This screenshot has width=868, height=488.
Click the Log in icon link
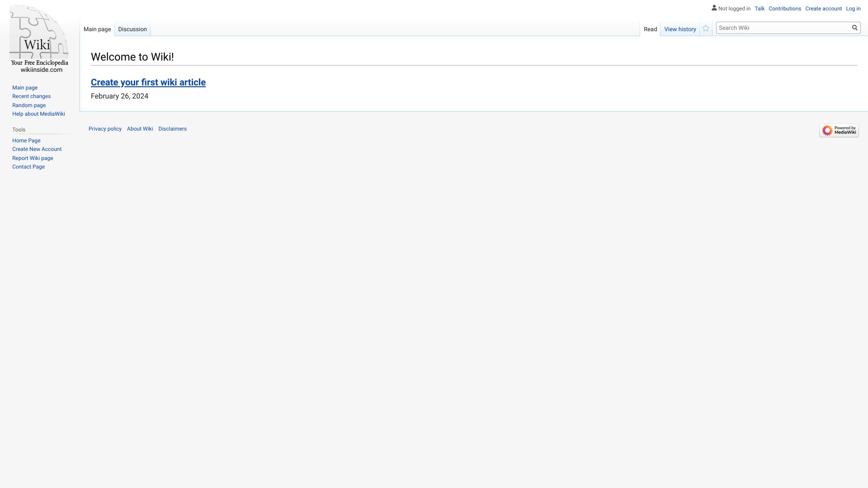[854, 8]
